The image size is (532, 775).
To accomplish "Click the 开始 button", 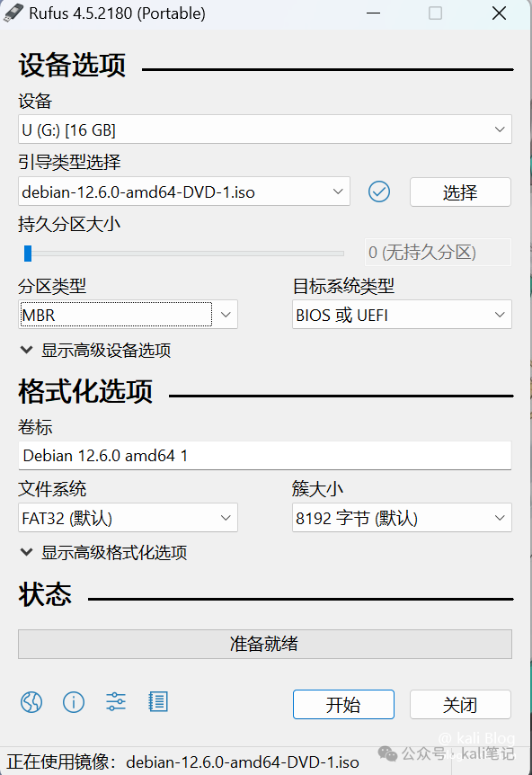I will pyautogui.click(x=343, y=704).
